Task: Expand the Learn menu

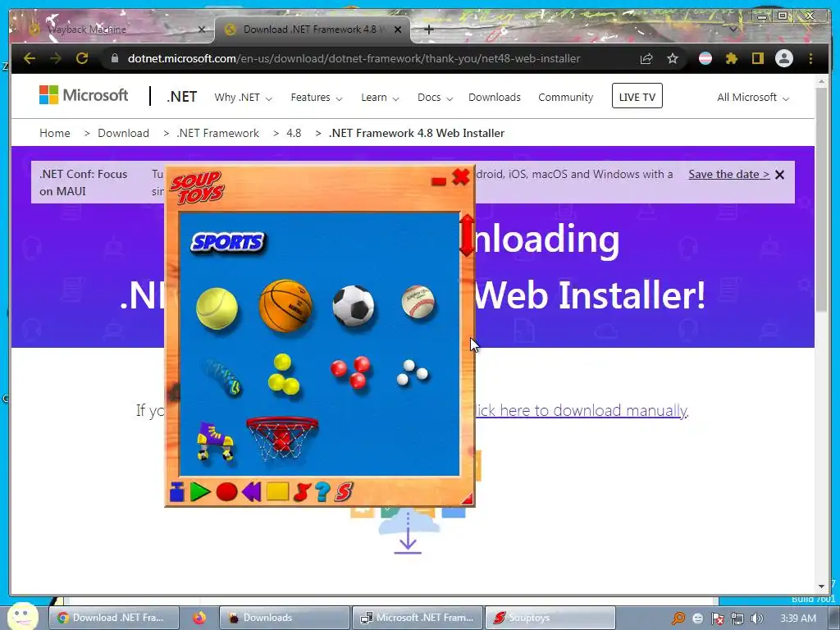Action: [x=380, y=98]
